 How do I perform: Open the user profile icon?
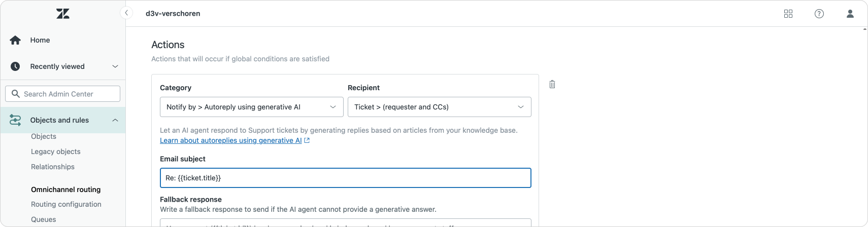[850, 14]
